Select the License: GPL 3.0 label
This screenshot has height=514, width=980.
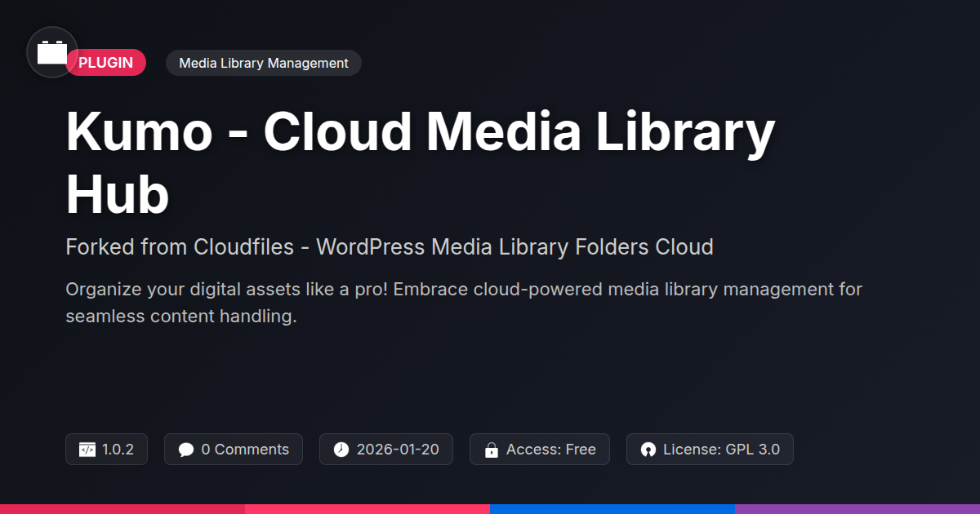[721, 450]
